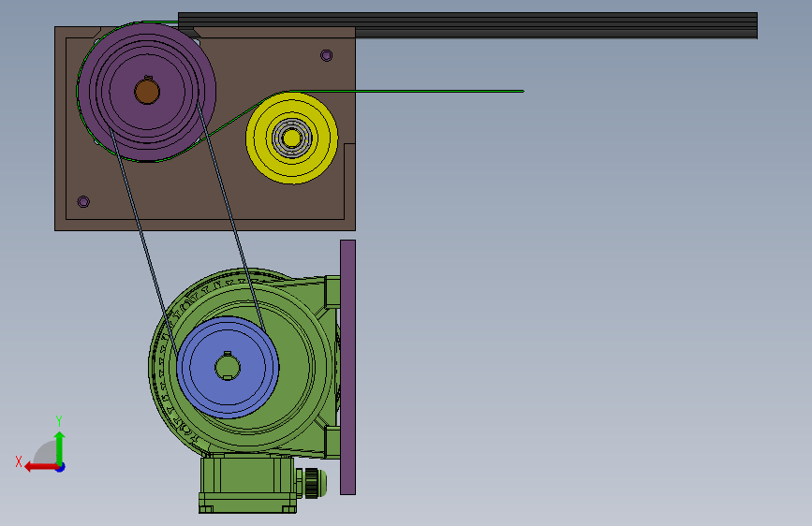Pick the right strand of the drive belt
Screen dimensions: 812x526
point(231,217)
